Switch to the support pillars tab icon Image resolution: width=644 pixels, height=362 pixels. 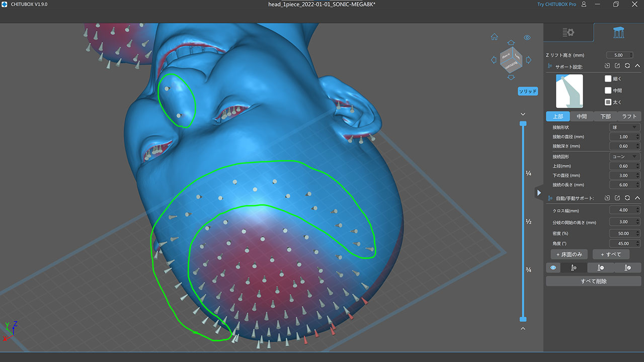[619, 33]
